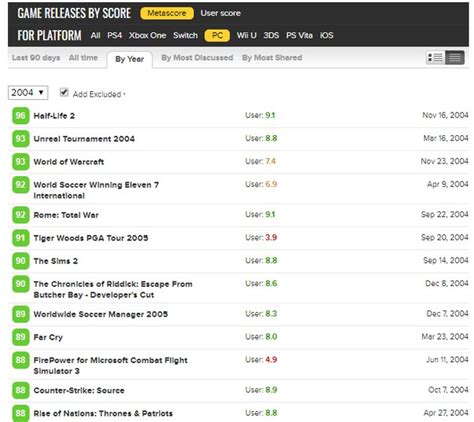Click the 88 badge for Counter-Strike: Source
This screenshot has width=474, height=422.
pyautogui.click(x=20, y=390)
